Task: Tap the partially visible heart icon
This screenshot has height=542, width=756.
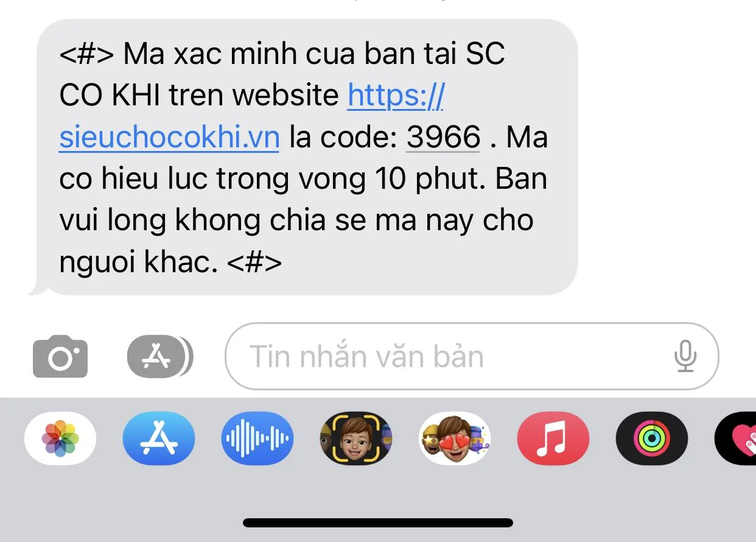Action: pyautogui.click(x=735, y=438)
